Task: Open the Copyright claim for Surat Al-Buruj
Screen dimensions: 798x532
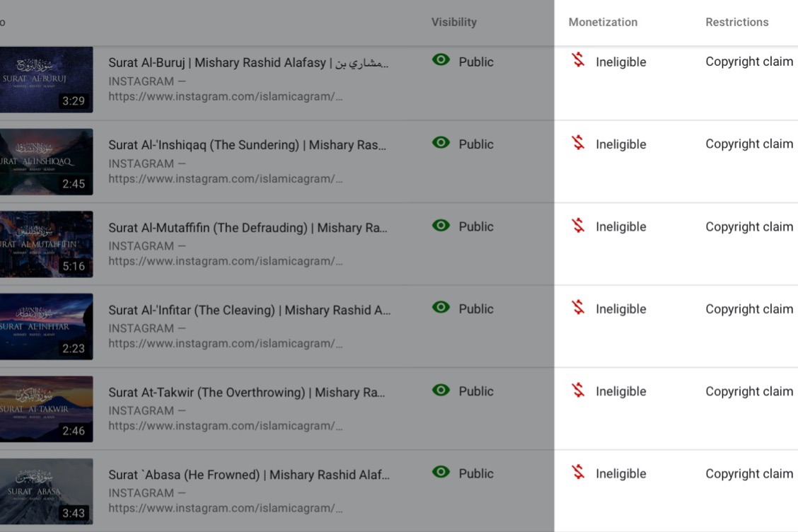Action: coord(748,62)
